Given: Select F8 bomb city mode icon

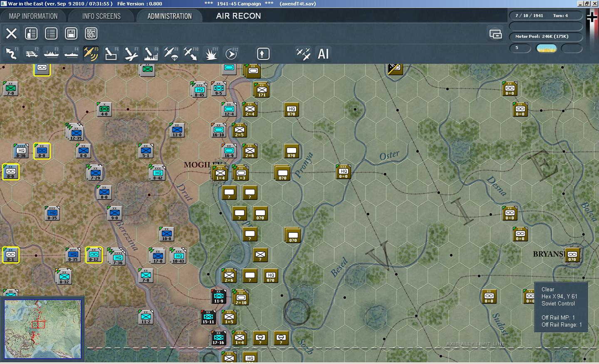Looking at the screenshot, I should point(151,54).
